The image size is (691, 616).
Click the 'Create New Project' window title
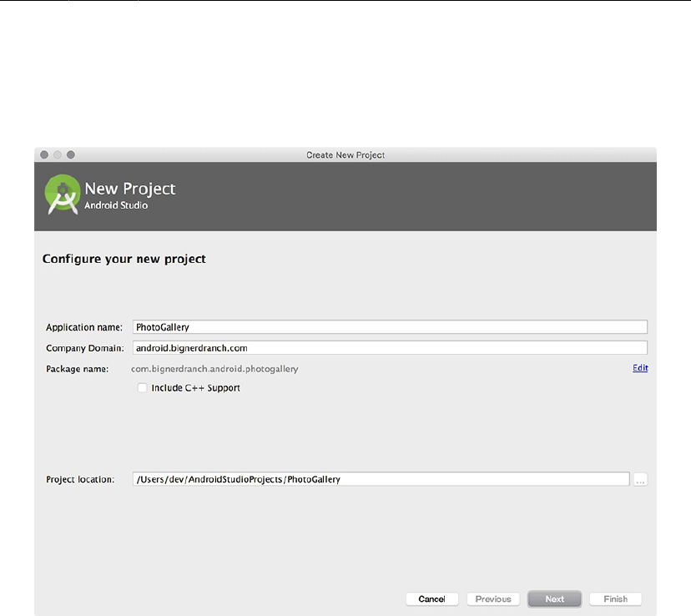pos(345,155)
